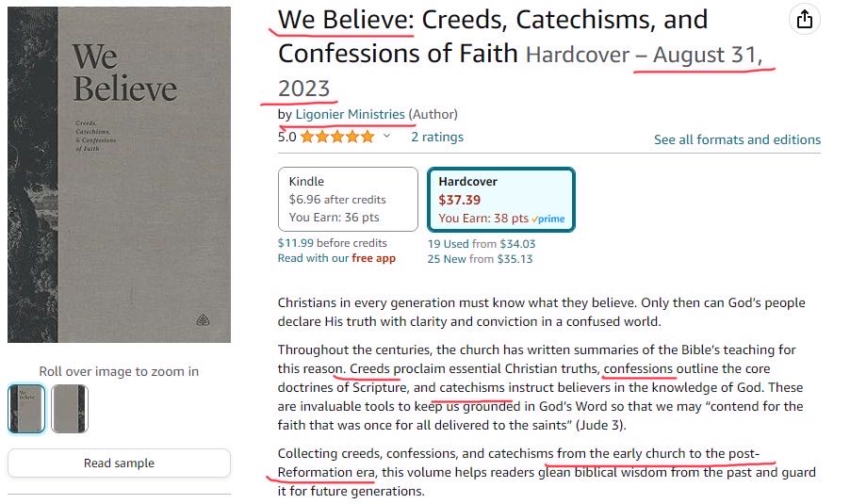
Task: Click the Prime badge in Hardcover box
Action: point(548,219)
